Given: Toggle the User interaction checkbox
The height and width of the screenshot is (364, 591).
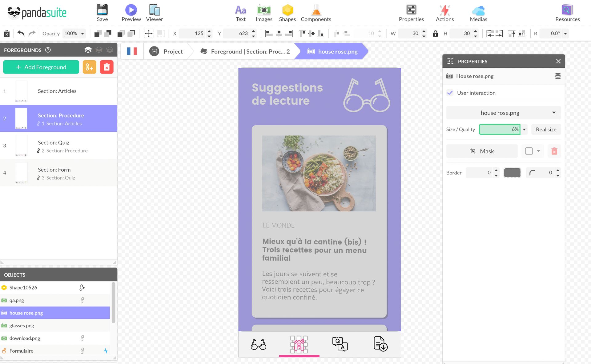Looking at the screenshot, I should [x=450, y=93].
